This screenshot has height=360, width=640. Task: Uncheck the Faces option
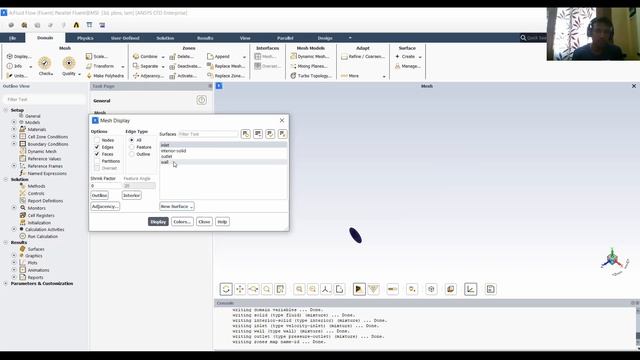(97, 154)
